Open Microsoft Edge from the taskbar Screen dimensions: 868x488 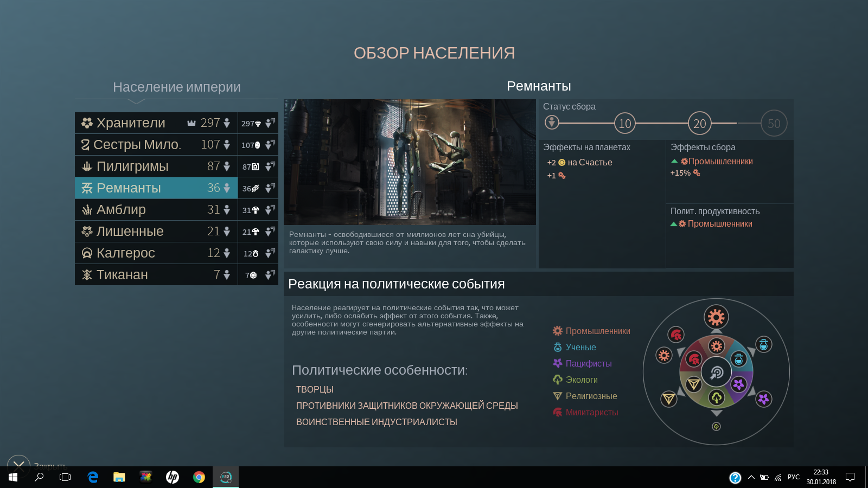click(x=93, y=477)
